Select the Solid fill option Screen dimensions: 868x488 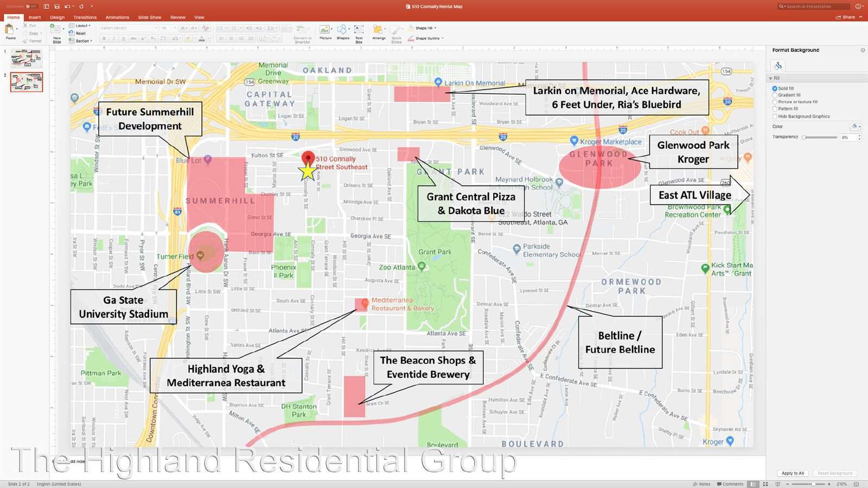click(x=783, y=88)
